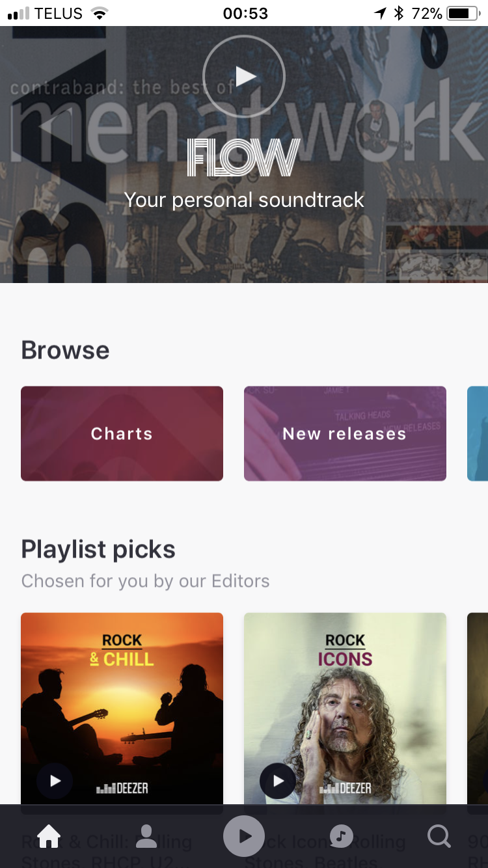Screen dimensions: 488x868
Task: Open the My Music tab
Action: pos(341,836)
